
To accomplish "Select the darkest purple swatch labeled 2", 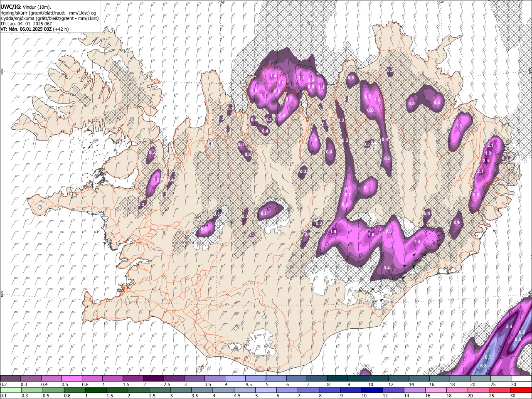I will 153,378.
